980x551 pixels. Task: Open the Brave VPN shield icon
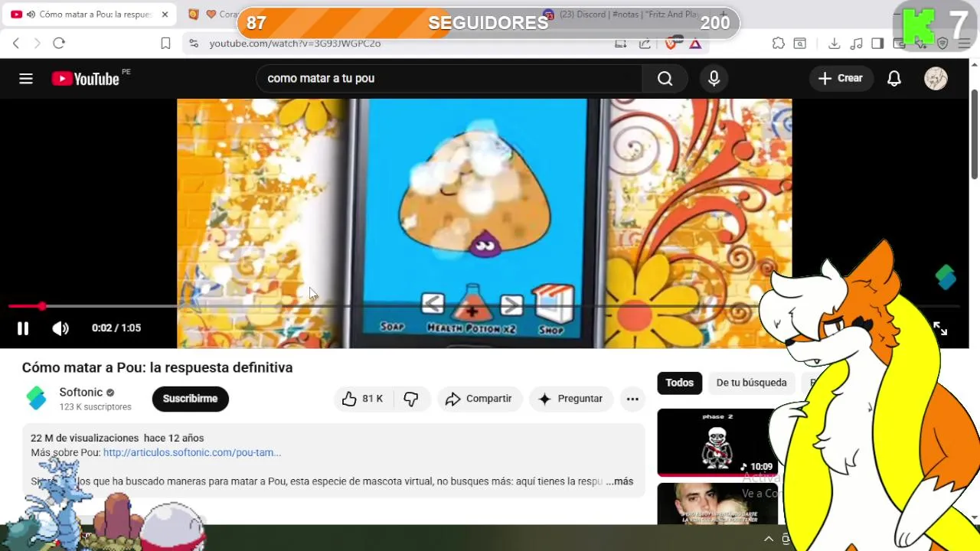click(x=942, y=44)
